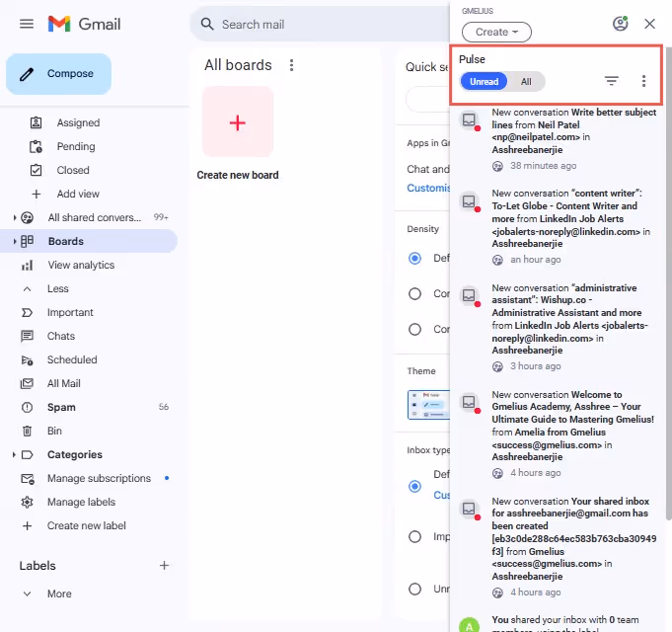
Task: Open View analytics
Action: click(81, 265)
